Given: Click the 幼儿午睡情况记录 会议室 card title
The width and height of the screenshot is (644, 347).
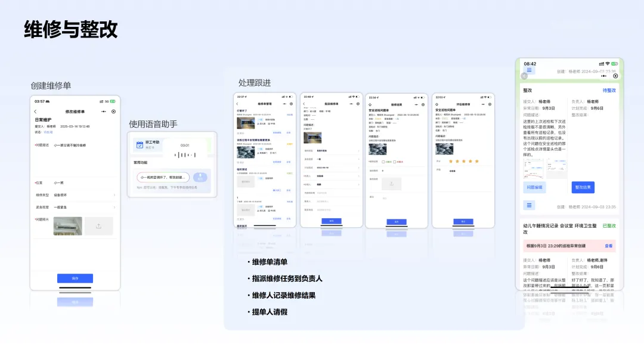Looking at the screenshot, I should 559,229.
